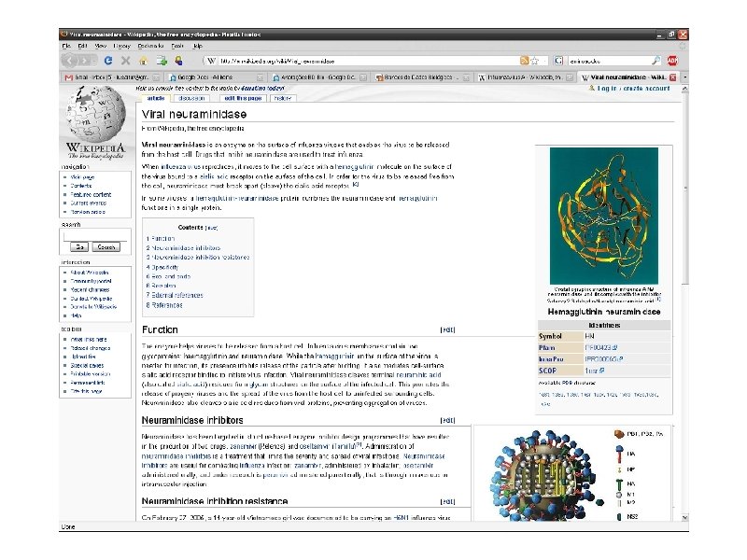This screenshot has height=560, width=747.
Task: Jump to 8 References in Contents
Action: click(164, 305)
